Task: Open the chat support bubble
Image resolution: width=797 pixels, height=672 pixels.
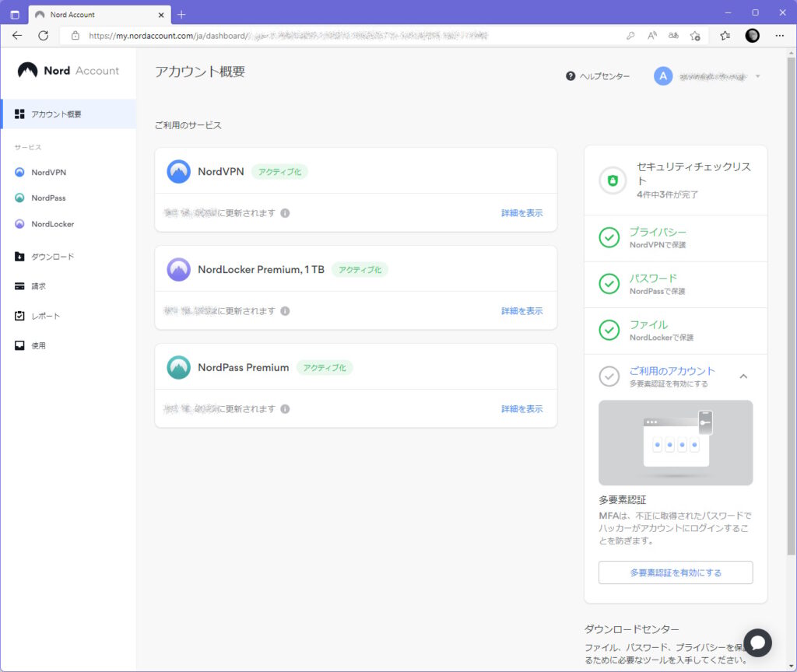Action: tap(757, 642)
